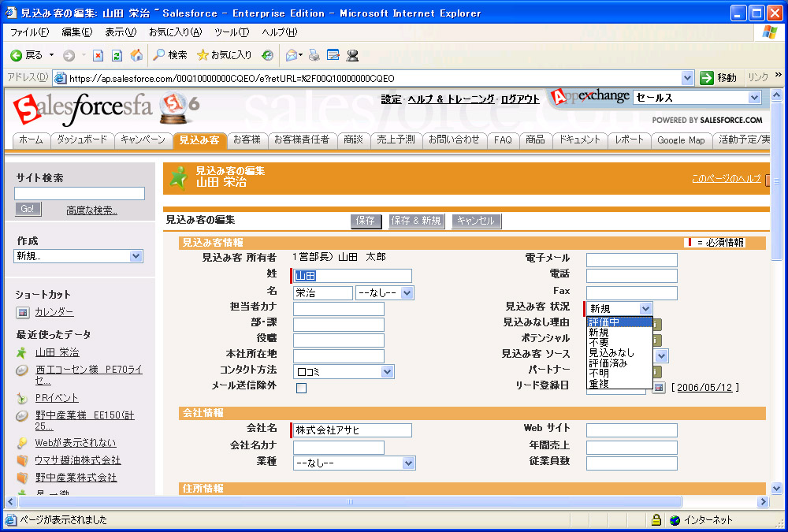Image resolution: width=788 pixels, height=532 pixels.
Task: Click the ログアウト link
Action: pos(520,99)
